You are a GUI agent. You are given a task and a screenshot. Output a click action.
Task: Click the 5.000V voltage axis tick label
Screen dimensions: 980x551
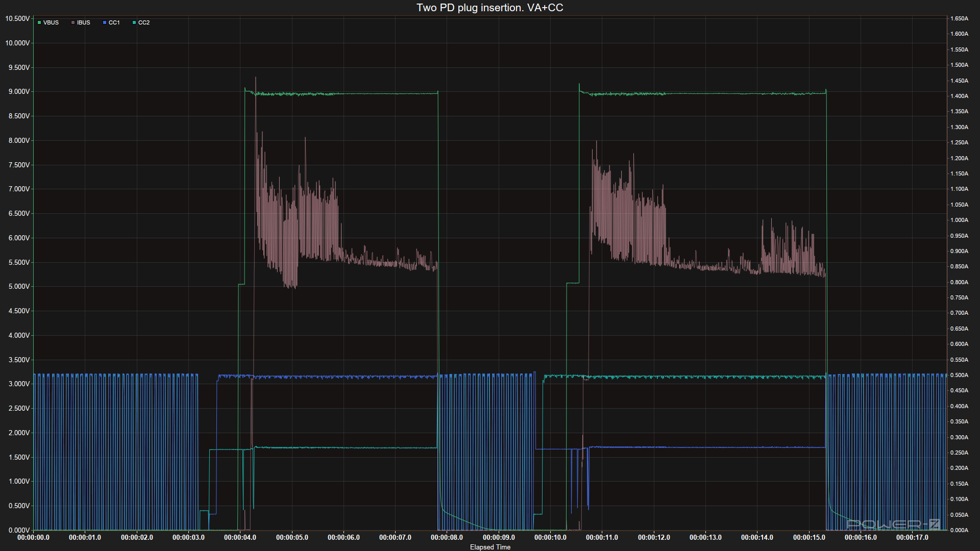tap(19, 286)
